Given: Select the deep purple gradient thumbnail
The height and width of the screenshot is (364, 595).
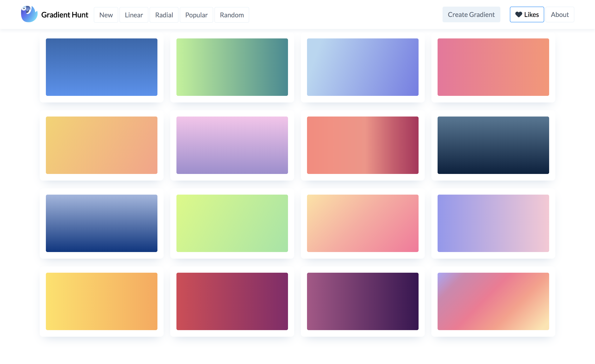Looking at the screenshot, I should click(363, 301).
